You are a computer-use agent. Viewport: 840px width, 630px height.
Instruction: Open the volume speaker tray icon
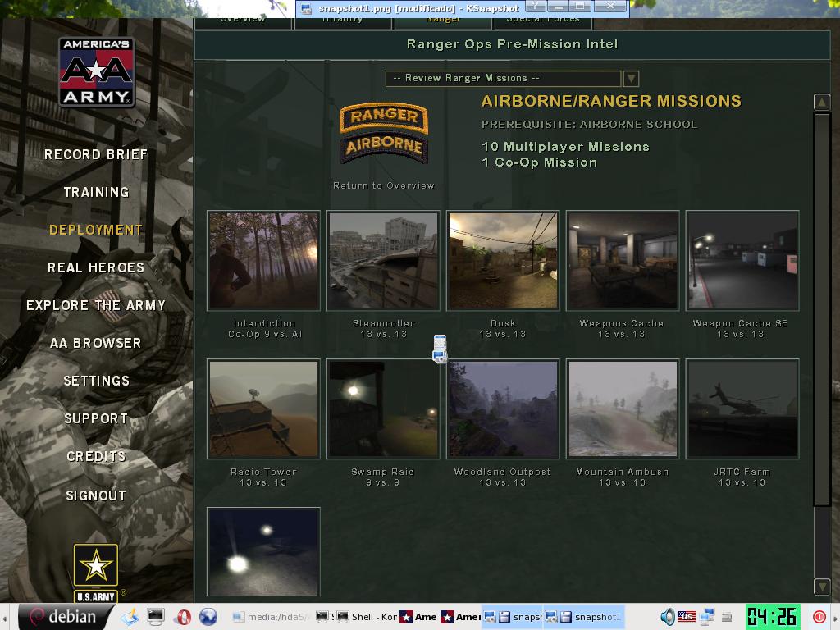click(x=667, y=617)
